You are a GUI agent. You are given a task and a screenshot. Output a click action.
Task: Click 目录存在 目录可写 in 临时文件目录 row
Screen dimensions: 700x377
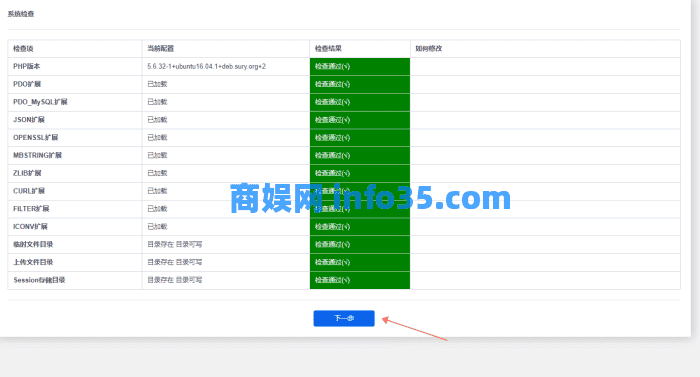[175, 244]
